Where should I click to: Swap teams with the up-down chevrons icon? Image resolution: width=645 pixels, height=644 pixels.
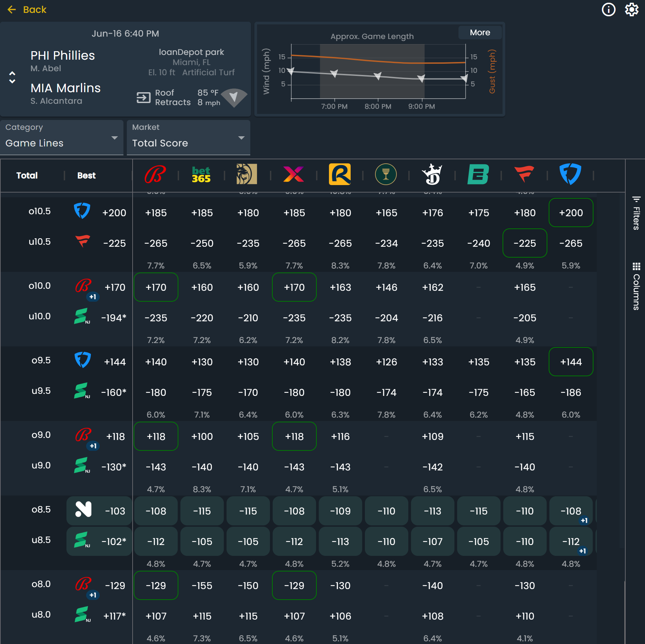coord(12,78)
